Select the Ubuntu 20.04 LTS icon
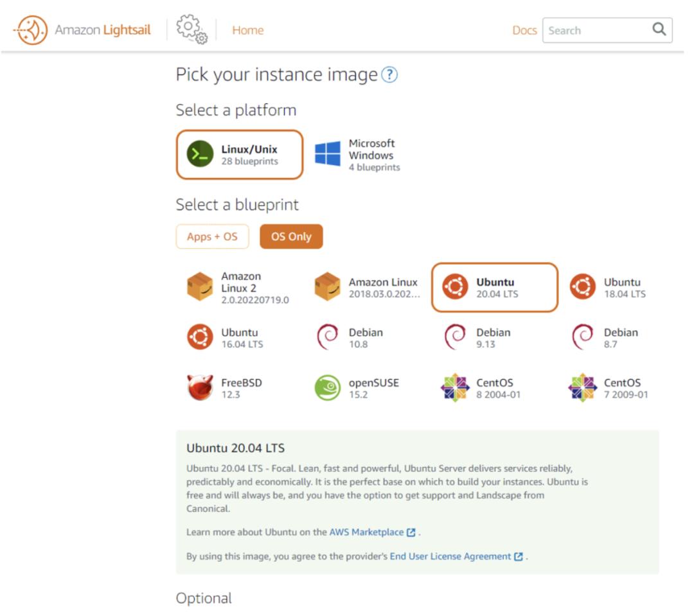Viewport: 694px width, 616px height. pyautogui.click(x=455, y=286)
